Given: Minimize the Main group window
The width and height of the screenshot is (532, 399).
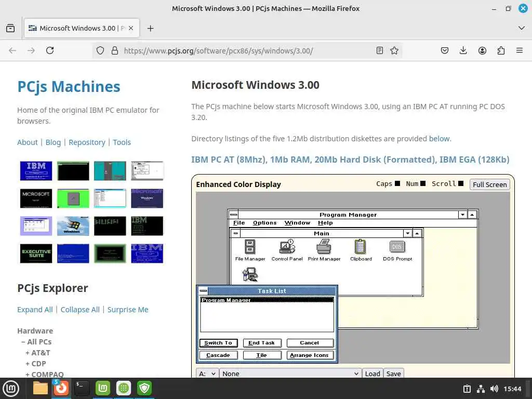Looking at the screenshot, I should click(407, 233).
